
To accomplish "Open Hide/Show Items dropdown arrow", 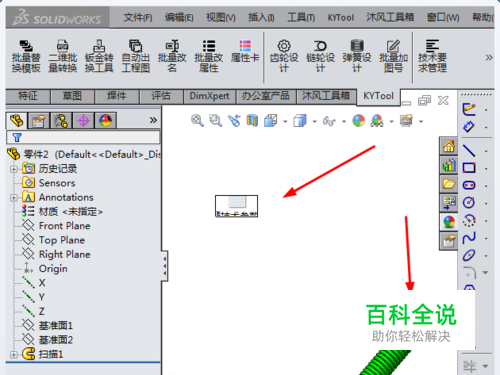I will [344, 122].
